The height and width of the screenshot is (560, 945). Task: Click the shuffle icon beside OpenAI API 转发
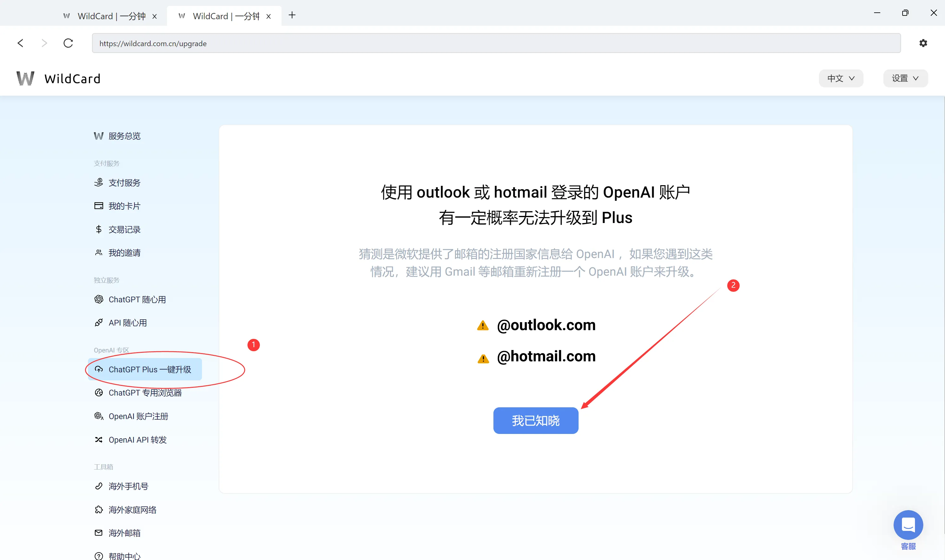pyautogui.click(x=98, y=440)
